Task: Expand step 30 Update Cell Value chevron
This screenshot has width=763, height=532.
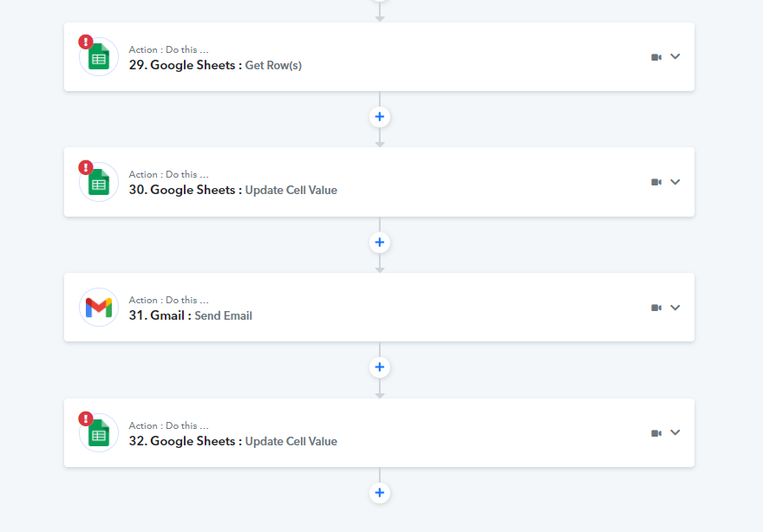Action: [675, 182]
